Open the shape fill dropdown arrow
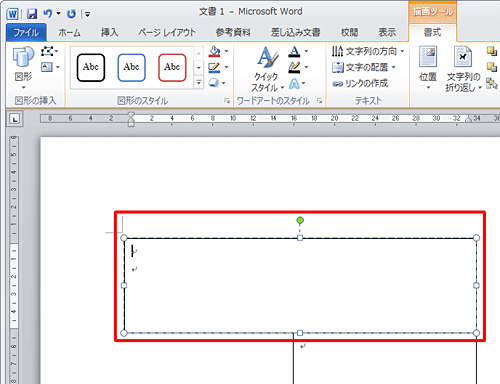Viewport: 500px width, 384px height. 226,51
